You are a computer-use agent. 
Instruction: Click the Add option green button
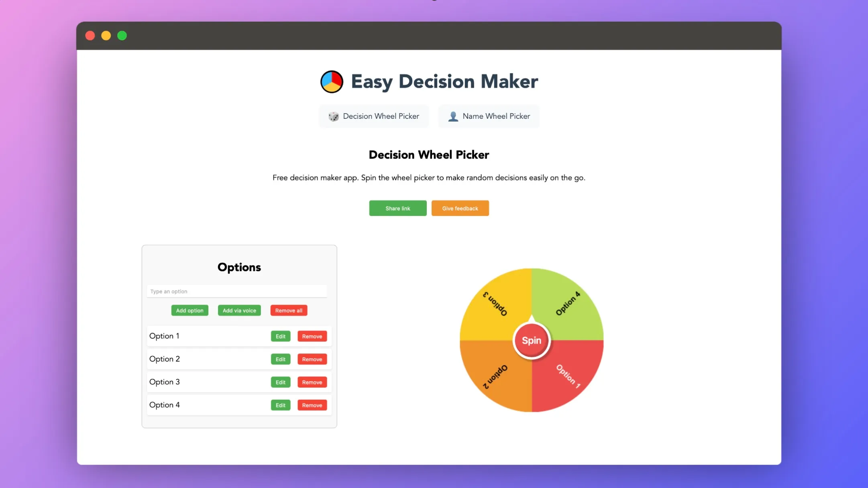point(189,310)
